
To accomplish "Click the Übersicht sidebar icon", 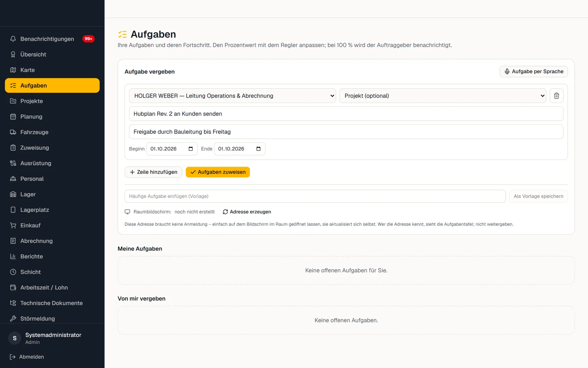I will (x=13, y=54).
